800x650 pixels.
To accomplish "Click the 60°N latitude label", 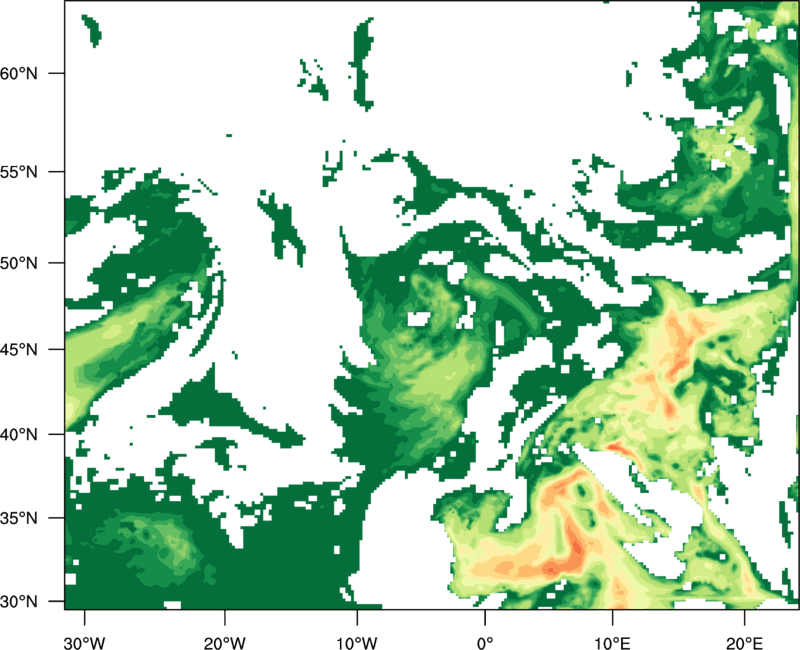I will pyautogui.click(x=19, y=73).
